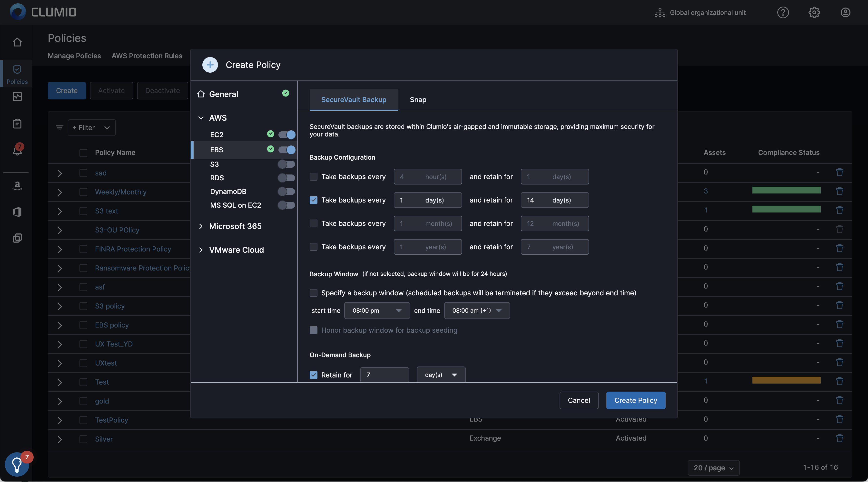Click the plus icon beside Create Policy title
868x482 pixels.
pos(210,65)
